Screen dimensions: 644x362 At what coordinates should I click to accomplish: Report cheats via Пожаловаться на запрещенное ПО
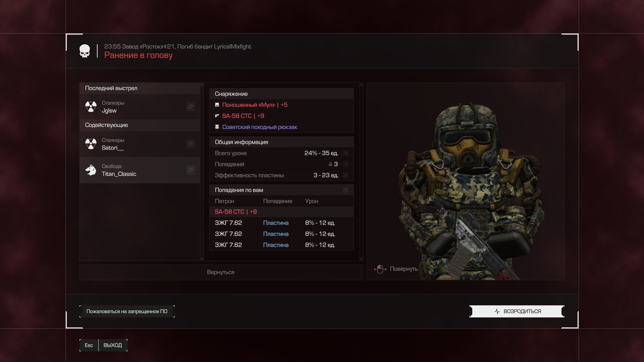pos(127,311)
